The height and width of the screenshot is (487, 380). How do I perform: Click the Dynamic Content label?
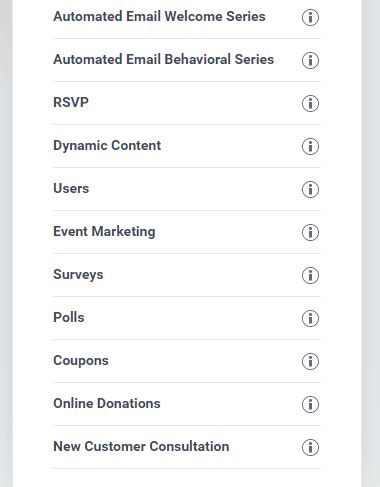(107, 146)
